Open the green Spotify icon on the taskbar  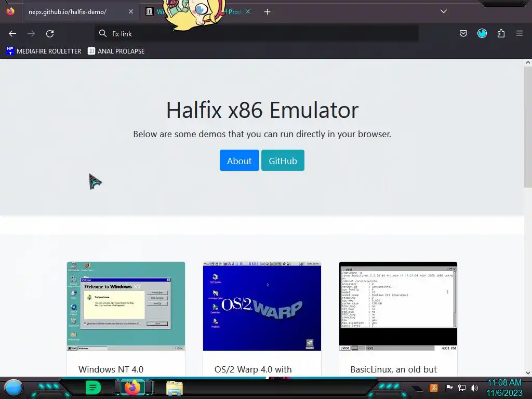[x=94, y=388]
